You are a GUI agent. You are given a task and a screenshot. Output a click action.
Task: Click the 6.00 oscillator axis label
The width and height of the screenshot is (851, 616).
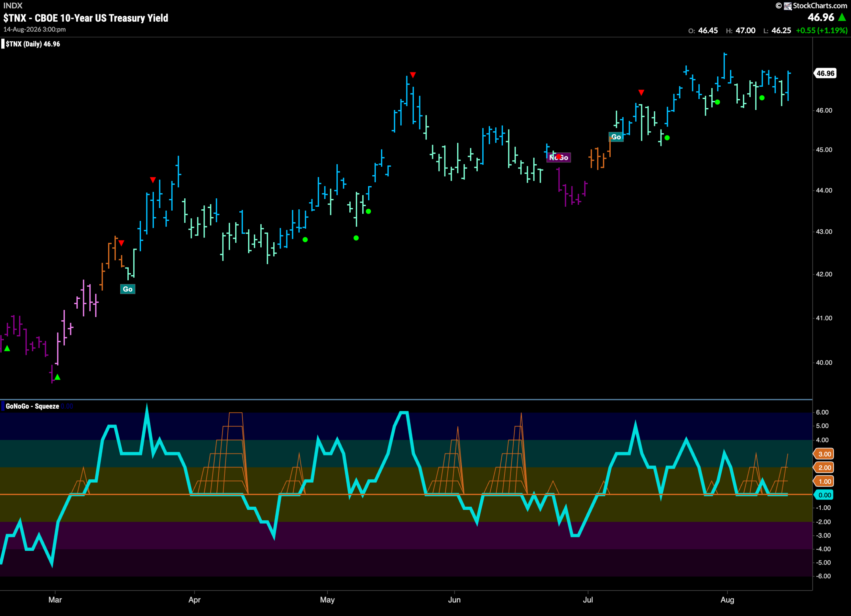822,412
